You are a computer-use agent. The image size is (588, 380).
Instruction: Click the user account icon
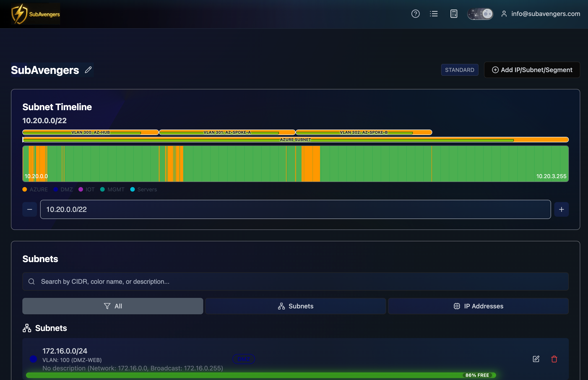point(504,14)
